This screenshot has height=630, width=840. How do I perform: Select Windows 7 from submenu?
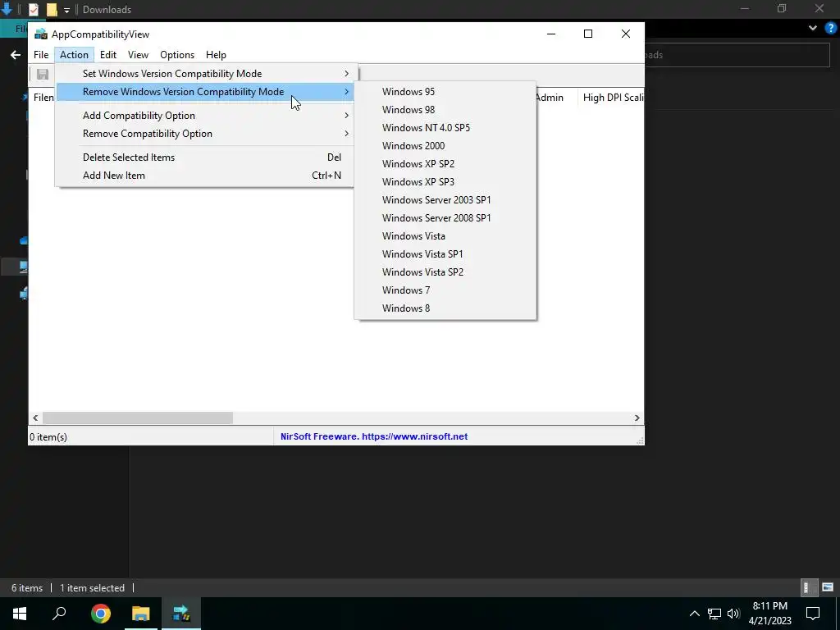pyautogui.click(x=445, y=290)
